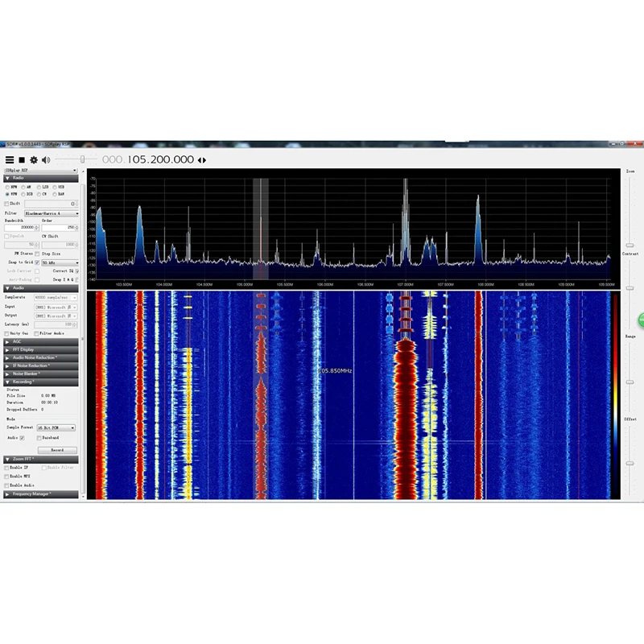This screenshot has width=644, height=644.
Task: Click the strong 107.000M peak in spectrum
Action: pos(406,222)
